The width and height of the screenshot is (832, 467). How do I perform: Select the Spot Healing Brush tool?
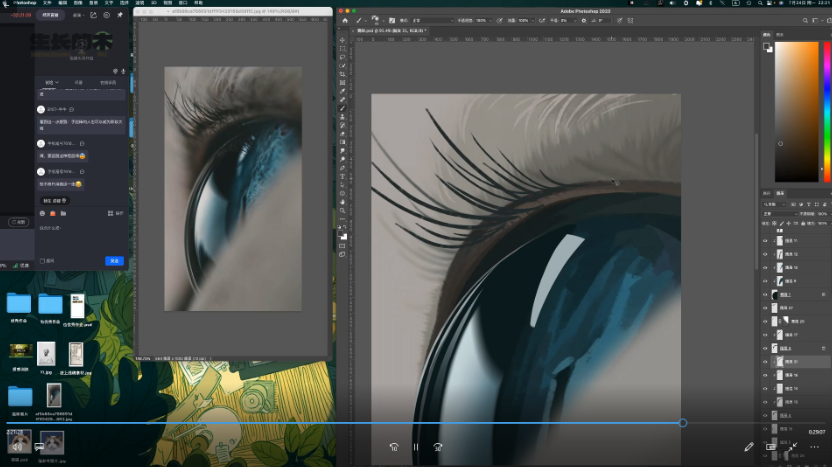click(x=342, y=100)
